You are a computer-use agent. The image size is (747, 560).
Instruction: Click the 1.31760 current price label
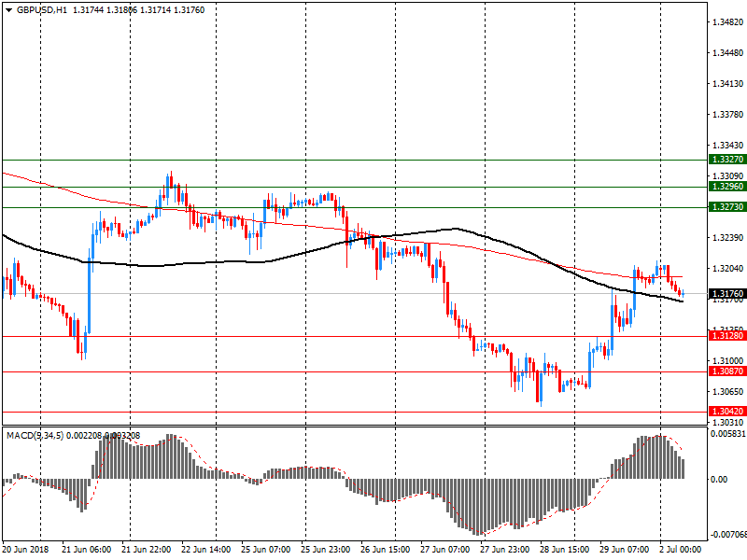(x=726, y=294)
